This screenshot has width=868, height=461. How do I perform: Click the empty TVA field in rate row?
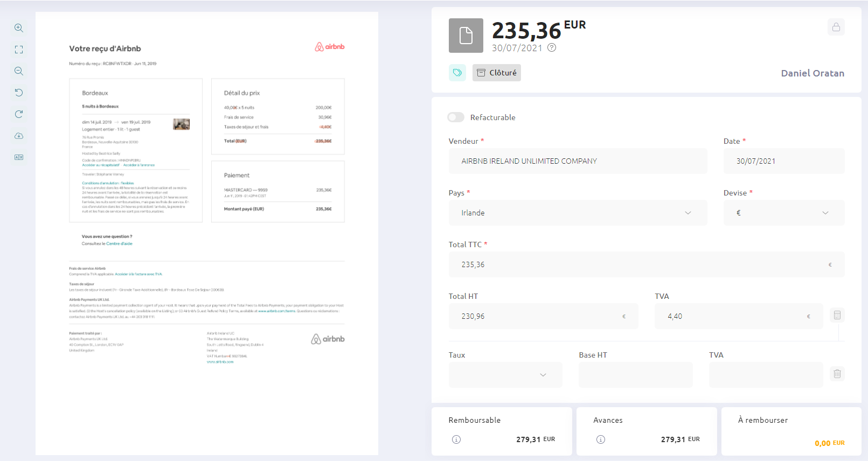pos(766,375)
